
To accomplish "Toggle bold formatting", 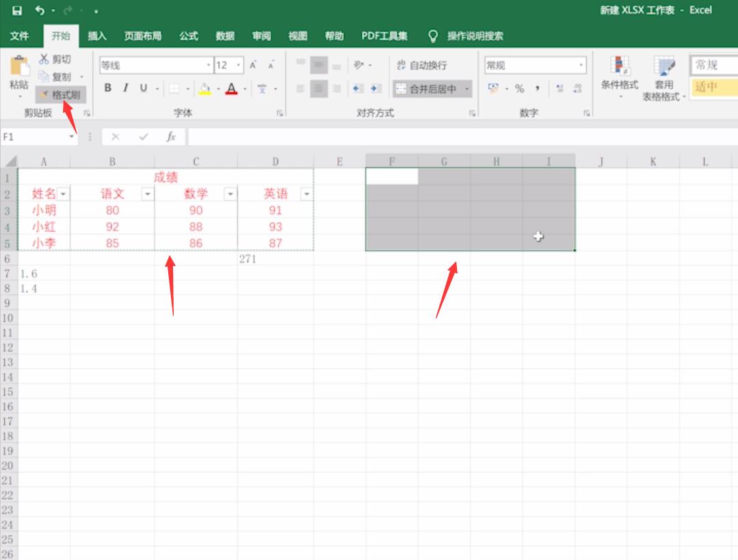I will pyautogui.click(x=108, y=88).
